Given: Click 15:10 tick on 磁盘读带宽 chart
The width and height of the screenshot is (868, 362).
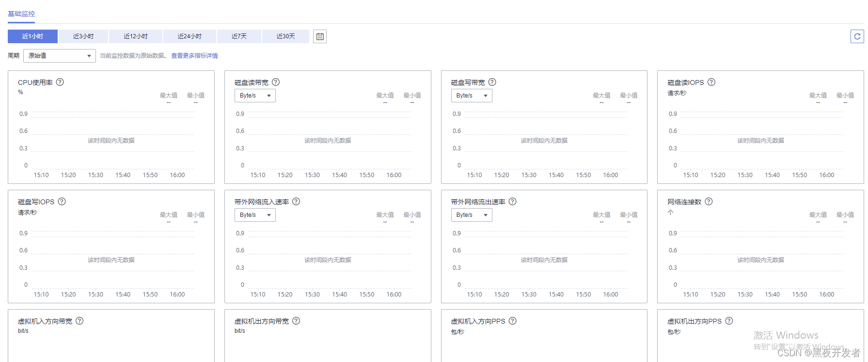Looking at the screenshot, I should pos(258,175).
